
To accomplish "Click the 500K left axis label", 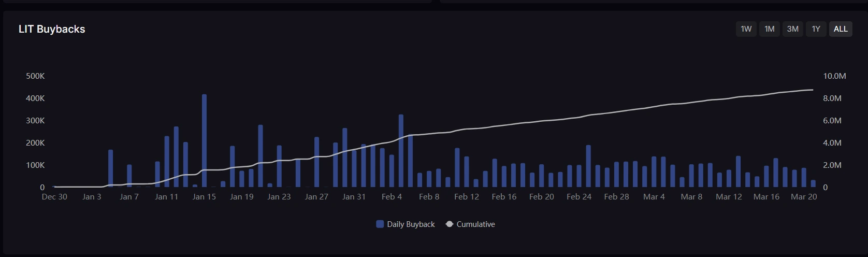I will (35, 76).
